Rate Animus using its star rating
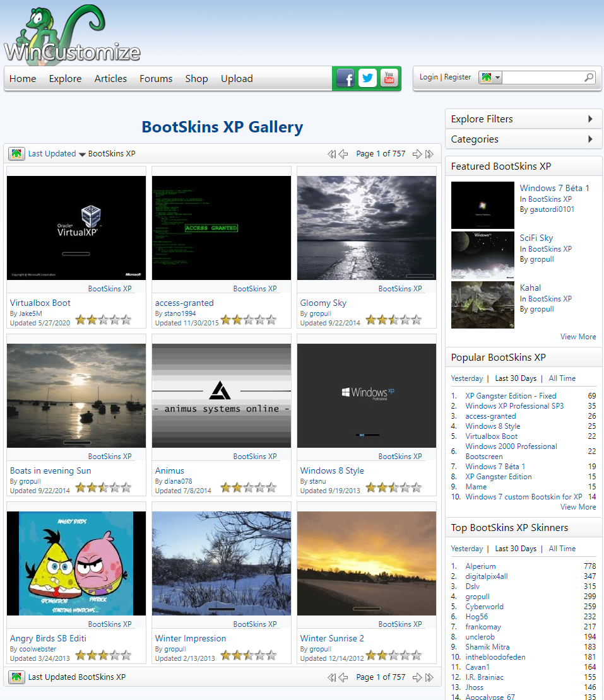Viewport: 604px width, 700px height. pos(249,487)
